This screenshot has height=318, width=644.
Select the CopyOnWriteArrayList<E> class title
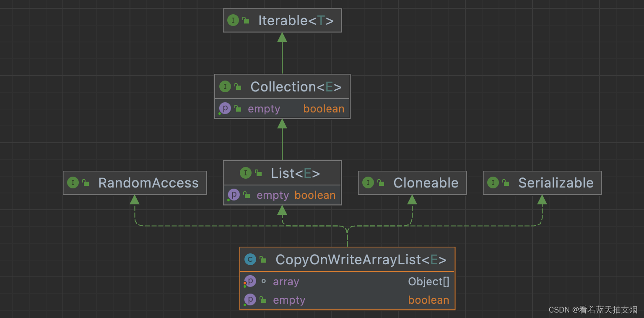[x=361, y=260]
